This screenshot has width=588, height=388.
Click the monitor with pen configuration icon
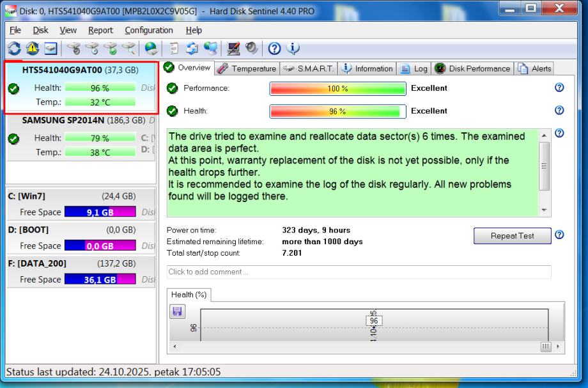tap(233, 49)
